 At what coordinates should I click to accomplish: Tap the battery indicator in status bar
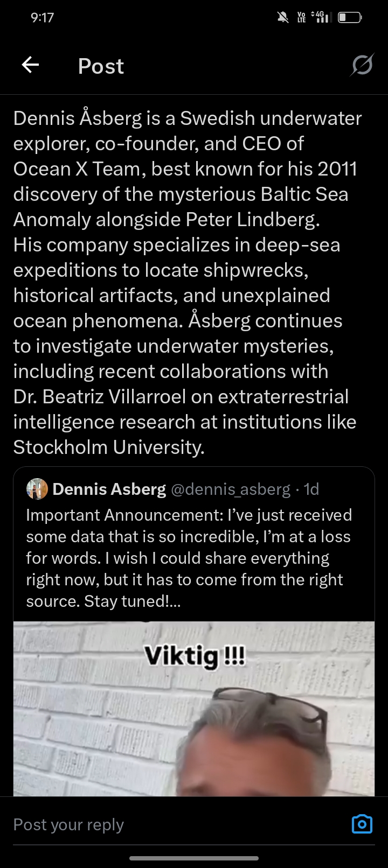click(349, 18)
